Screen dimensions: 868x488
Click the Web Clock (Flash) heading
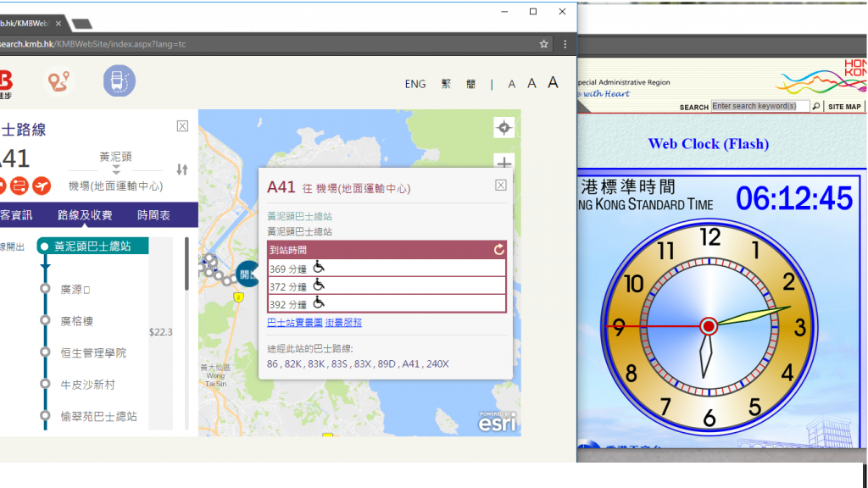(708, 144)
